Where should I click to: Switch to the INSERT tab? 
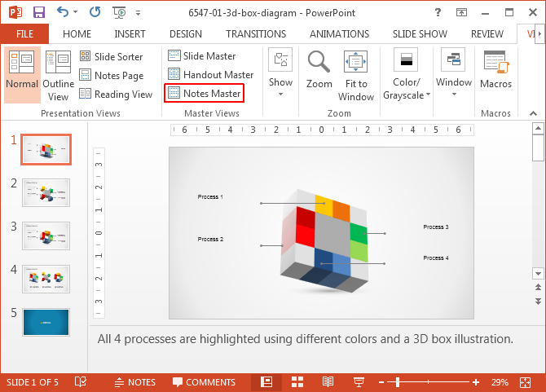tap(130, 33)
